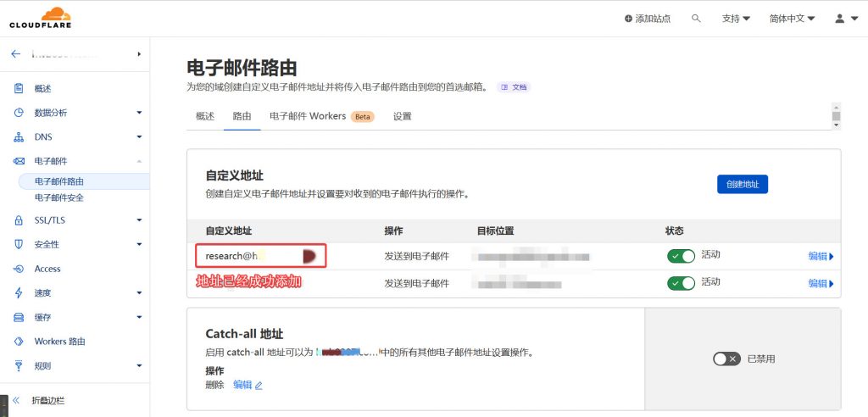This screenshot has width=868, height=417.
Task: Open 电子邮件路由 in sidebar
Action: 84,181
